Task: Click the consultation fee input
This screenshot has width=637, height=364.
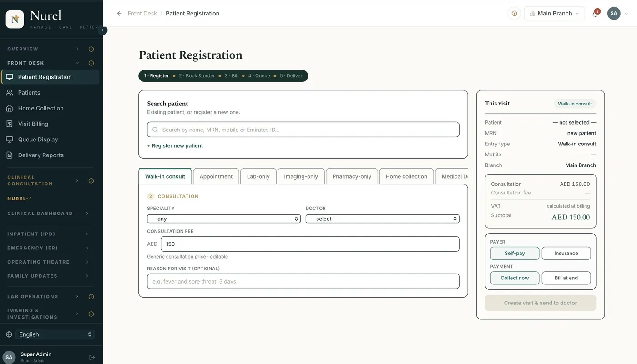Action: pos(310,244)
